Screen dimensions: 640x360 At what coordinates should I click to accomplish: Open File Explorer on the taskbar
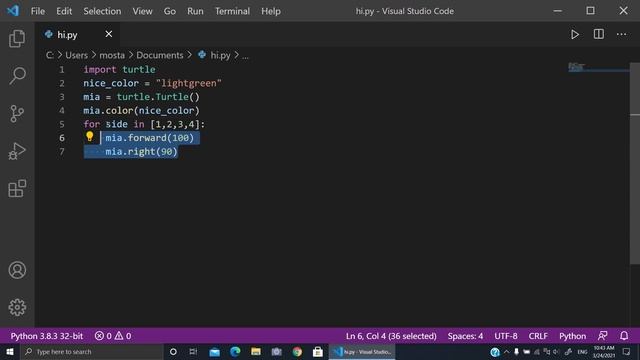coord(256,351)
